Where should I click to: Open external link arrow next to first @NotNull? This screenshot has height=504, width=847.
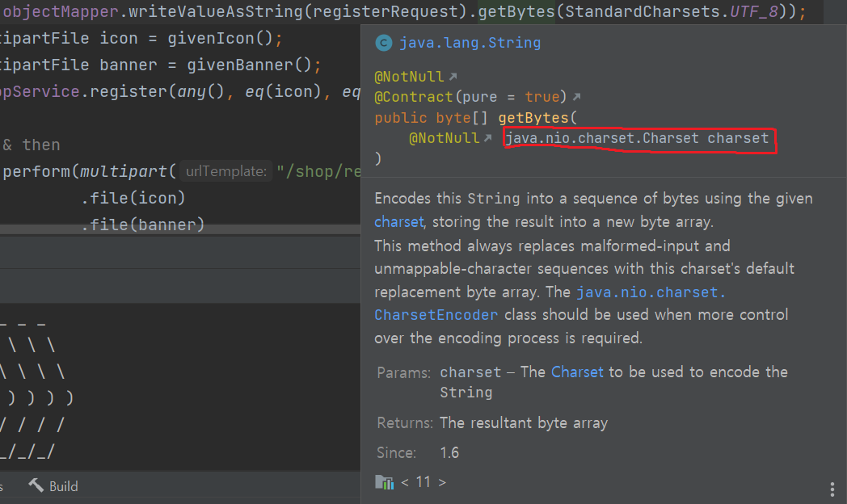(x=453, y=77)
